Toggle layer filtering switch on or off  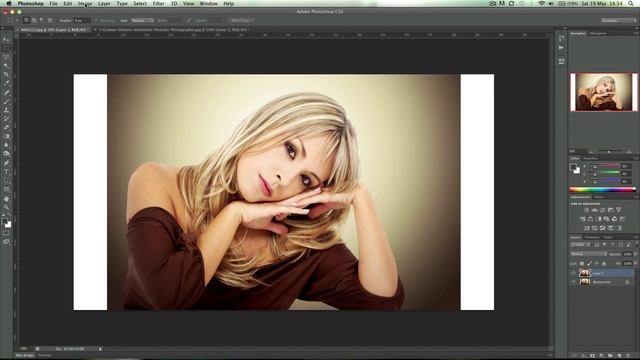coord(636,244)
